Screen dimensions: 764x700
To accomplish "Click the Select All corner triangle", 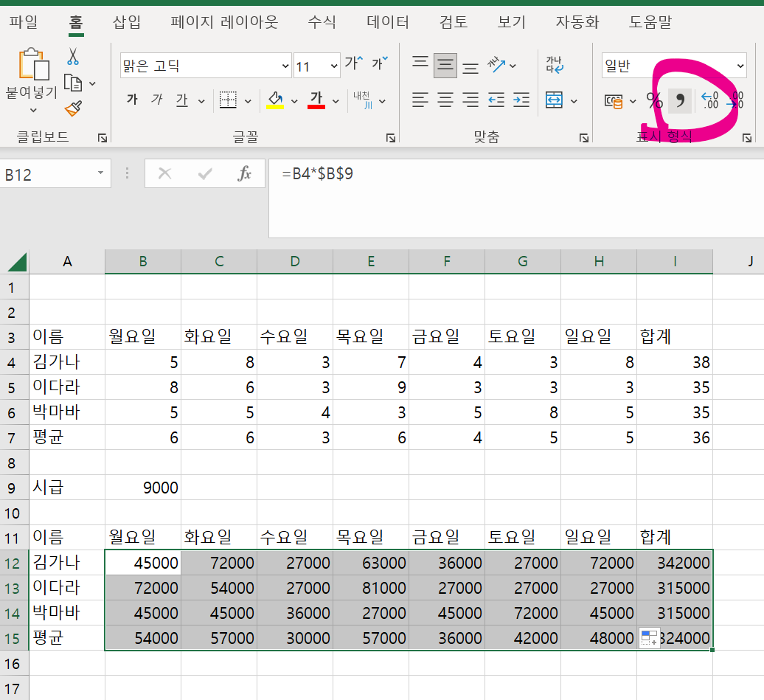I will tap(17, 262).
